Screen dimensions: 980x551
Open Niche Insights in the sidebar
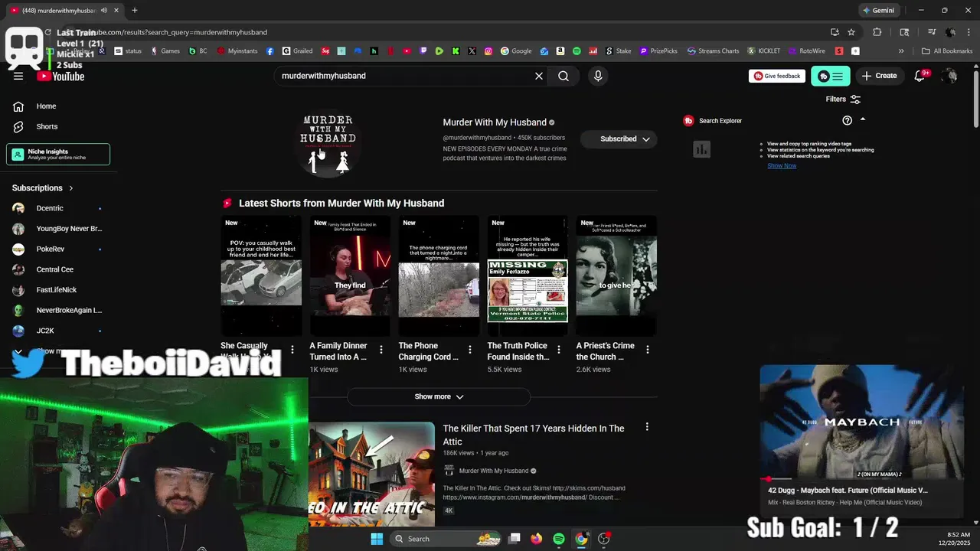58,154
